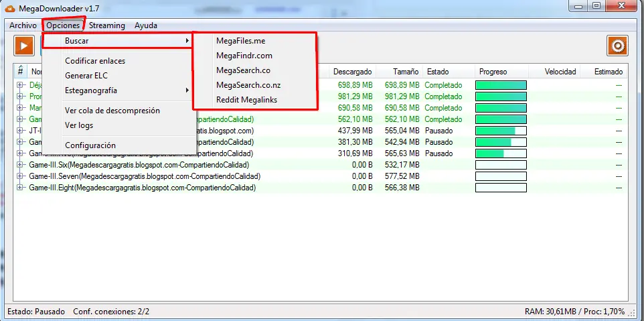Viewport: 644px width, 321px height.
Task: Click progress bar of 698,89 MB download
Action: coord(501,85)
